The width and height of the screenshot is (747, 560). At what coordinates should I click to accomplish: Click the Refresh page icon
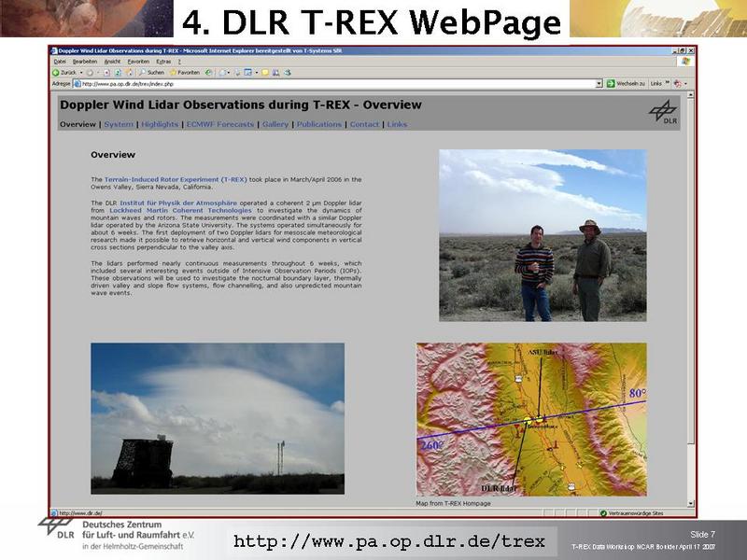(118, 73)
